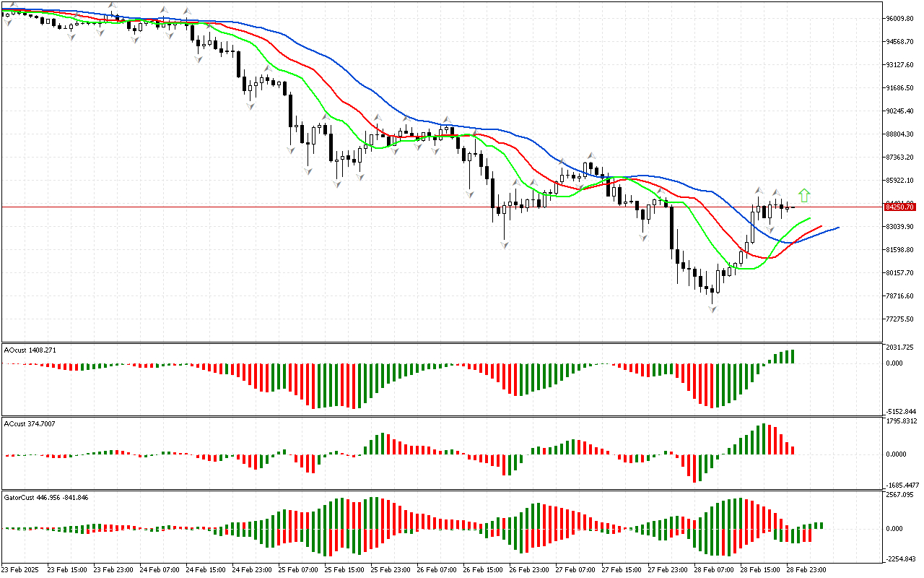Click the 28 Feb 15:00 time label
This screenshot has width=924, height=578.
(760, 570)
